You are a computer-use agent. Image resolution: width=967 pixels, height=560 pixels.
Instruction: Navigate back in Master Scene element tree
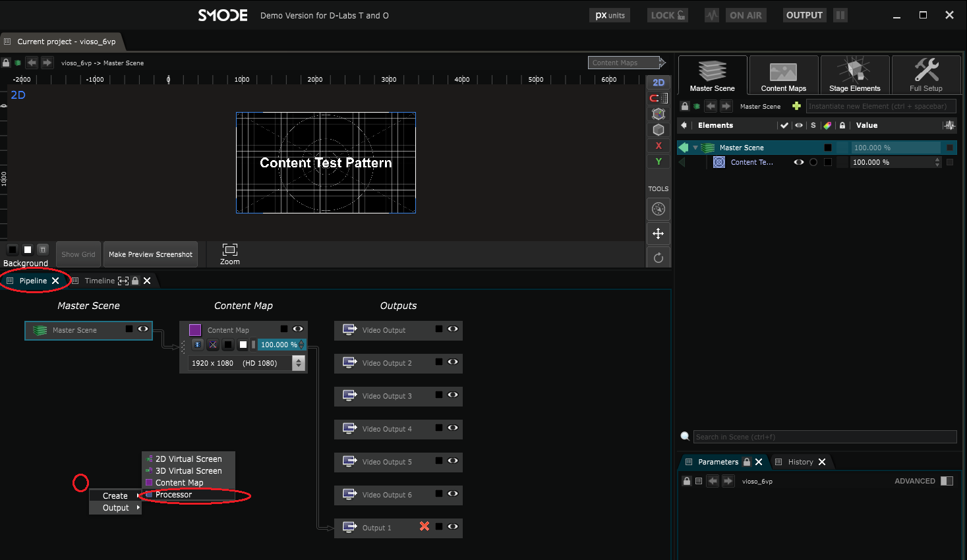click(711, 106)
